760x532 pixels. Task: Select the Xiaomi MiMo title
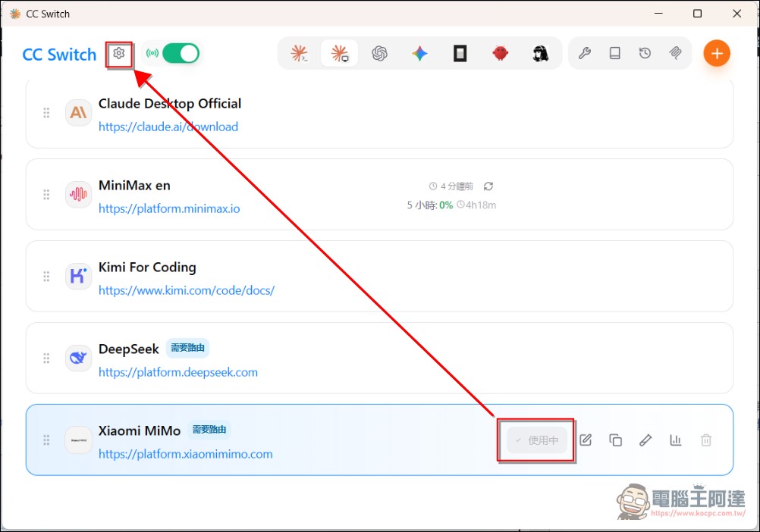[x=140, y=430]
